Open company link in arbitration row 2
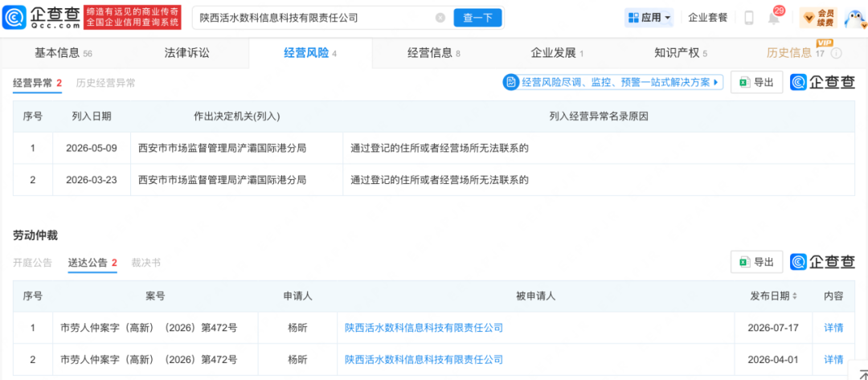The height and width of the screenshot is (380, 868). point(424,360)
